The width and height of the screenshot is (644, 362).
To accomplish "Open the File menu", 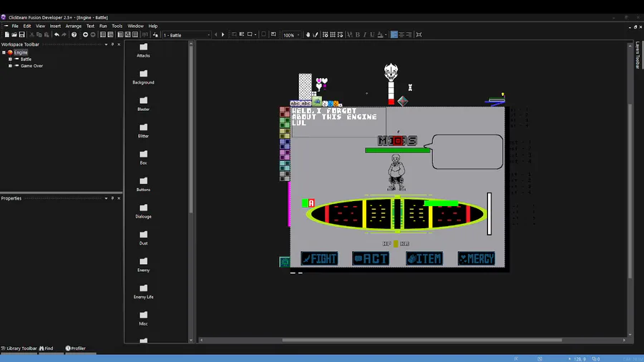I will point(15,26).
